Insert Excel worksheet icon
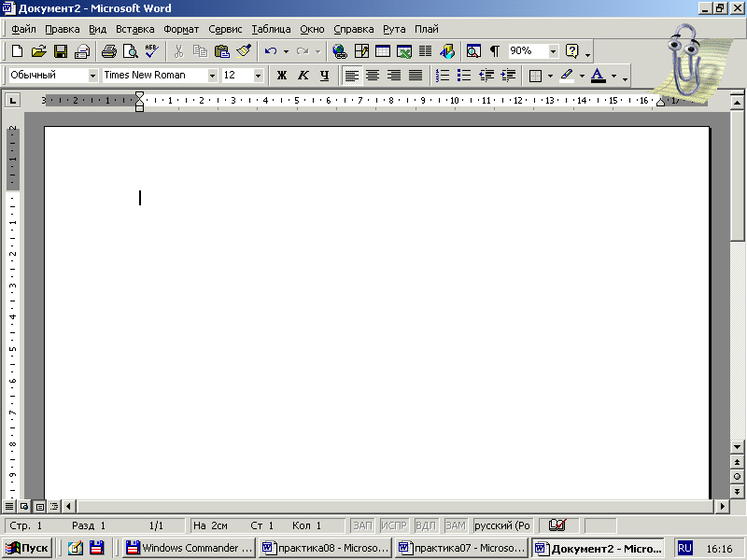Viewport: 747px width, 560px height. (404, 51)
